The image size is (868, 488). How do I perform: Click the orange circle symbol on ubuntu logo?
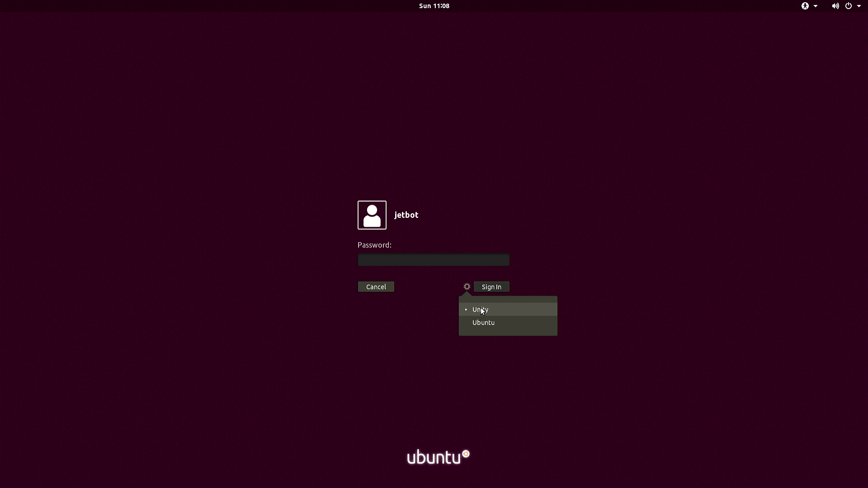click(466, 454)
